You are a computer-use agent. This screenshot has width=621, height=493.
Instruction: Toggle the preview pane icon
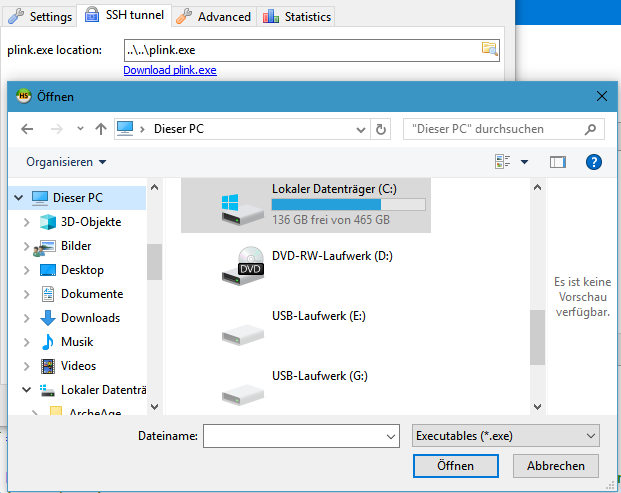click(x=558, y=162)
